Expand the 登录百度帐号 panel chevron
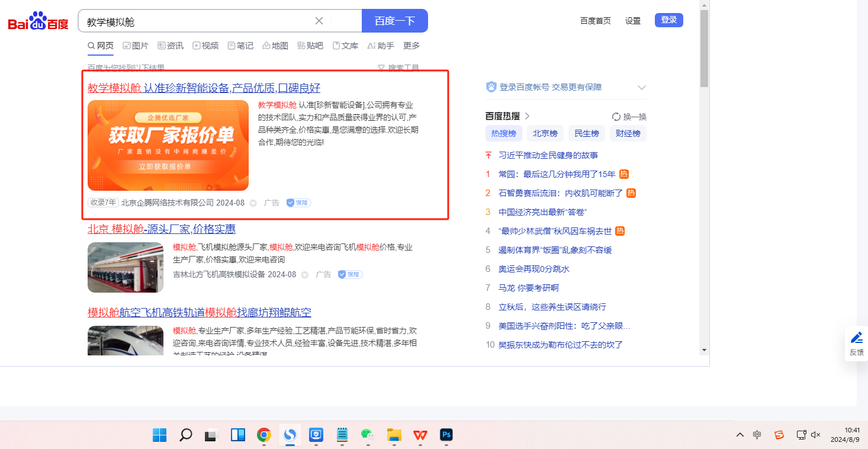 (641, 88)
